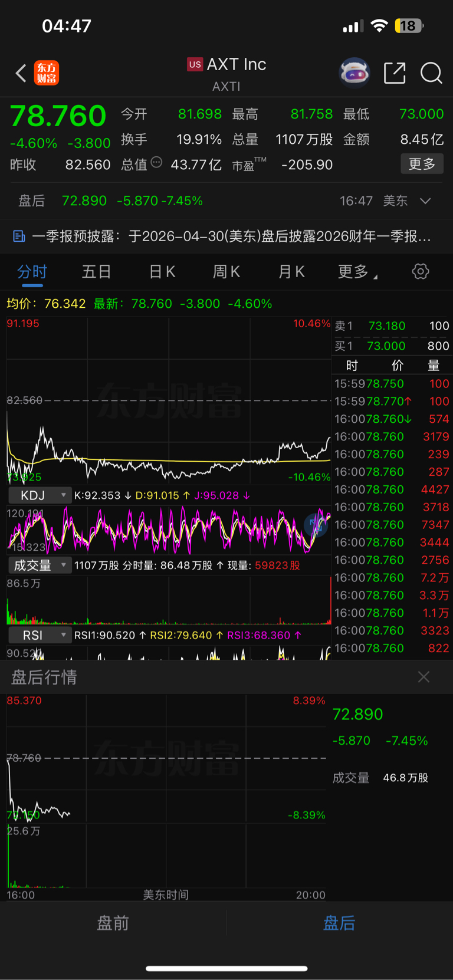The width and height of the screenshot is (453, 980).
Task: Select the 盘后 bottom tab
Action: [x=339, y=923]
